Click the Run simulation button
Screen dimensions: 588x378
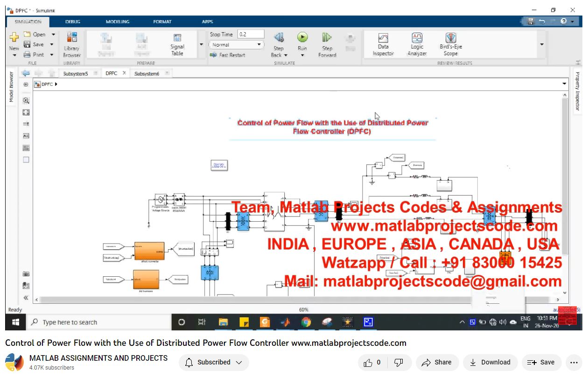pyautogui.click(x=302, y=38)
